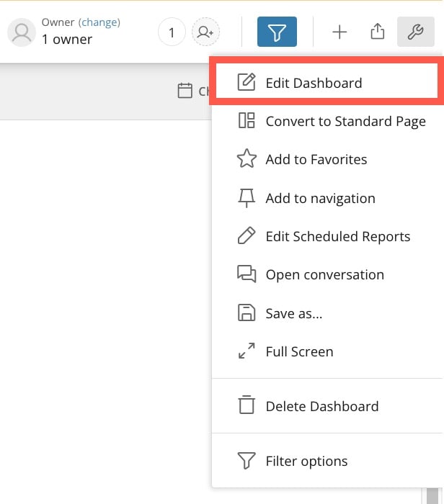Choose Convert to Standard Page

[327, 121]
